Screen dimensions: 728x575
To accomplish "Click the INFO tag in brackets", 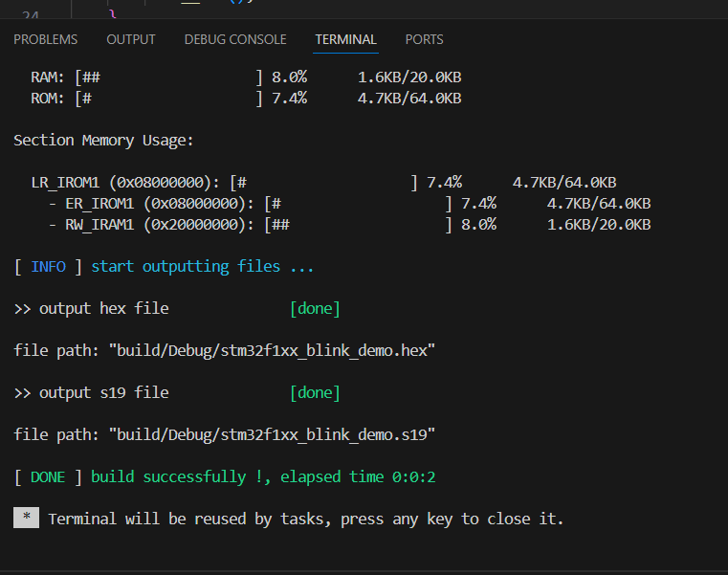I will coord(48,267).
